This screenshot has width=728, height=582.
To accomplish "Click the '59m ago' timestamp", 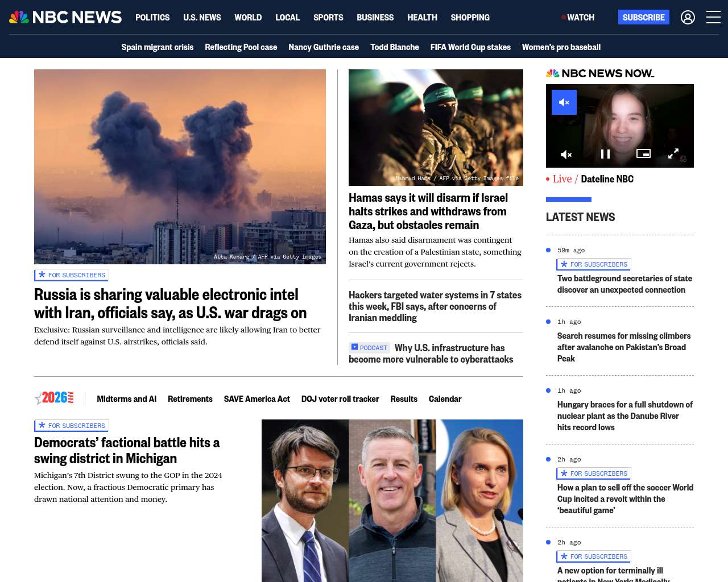I will [x=571, y=250].
